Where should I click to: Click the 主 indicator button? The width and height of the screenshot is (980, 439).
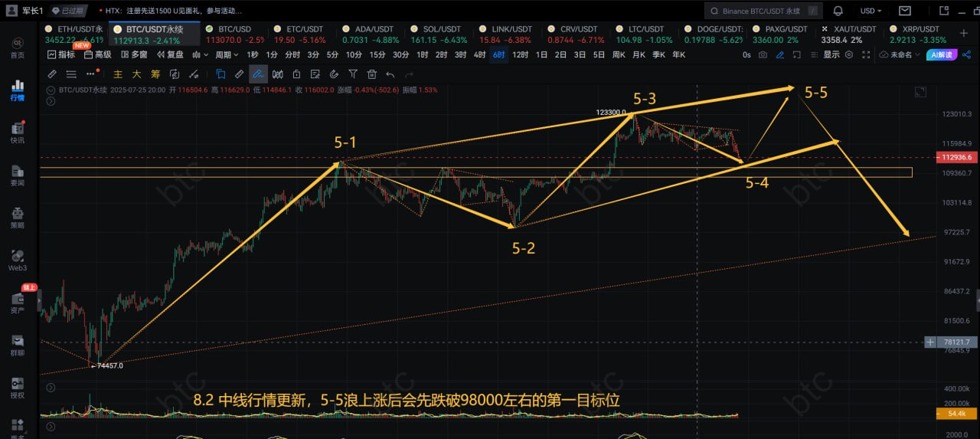(x=118, y=74)
